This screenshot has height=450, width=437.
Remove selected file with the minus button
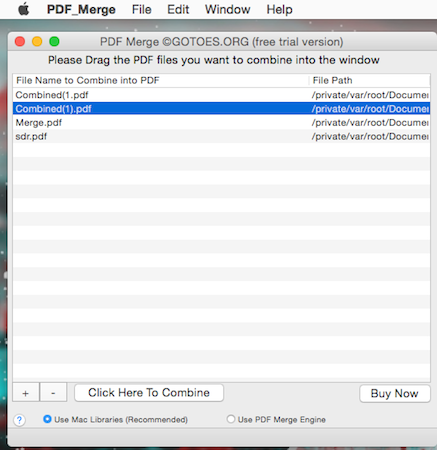[53, 393]
